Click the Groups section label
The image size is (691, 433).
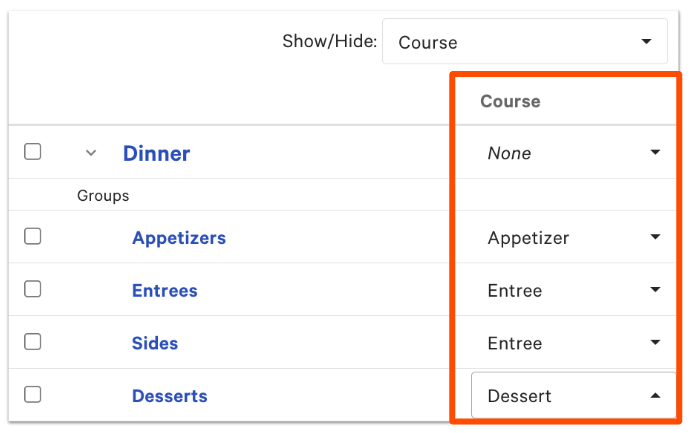(103, 196)
